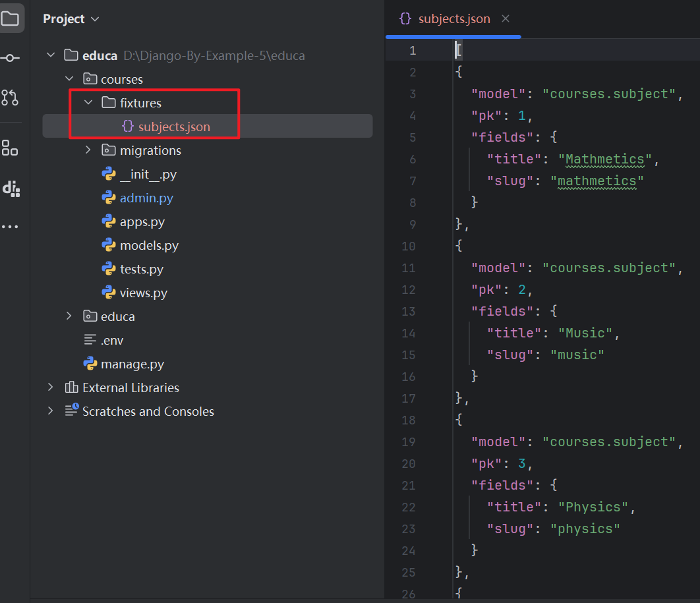Close the subjects.json tab
Image resolution: width=700 pixels, height=603 pixels.
tap(506, 19)
